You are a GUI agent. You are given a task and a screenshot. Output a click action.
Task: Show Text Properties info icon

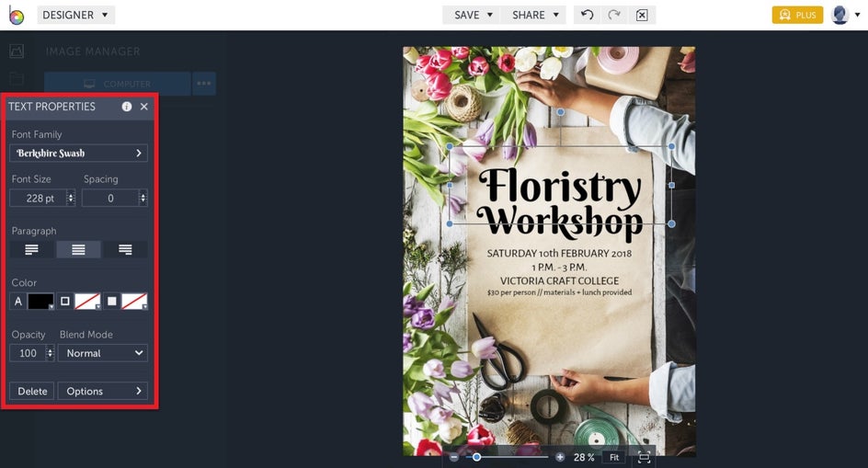tap(127, 107)
